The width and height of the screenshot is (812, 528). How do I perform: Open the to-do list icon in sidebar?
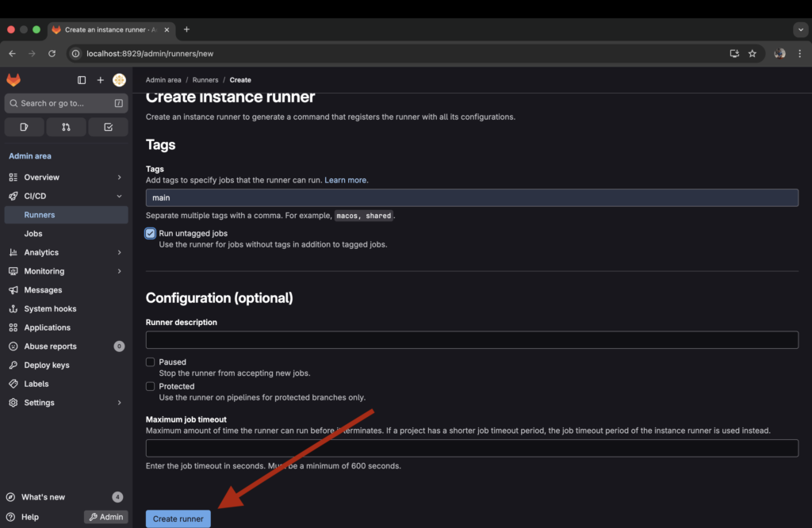(108, 126)
